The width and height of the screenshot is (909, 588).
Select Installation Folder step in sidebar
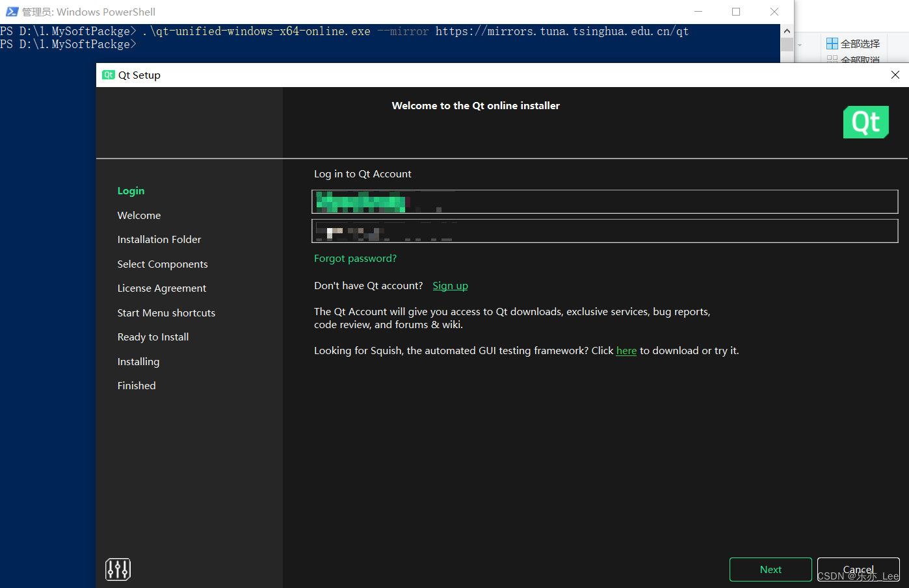pos(159,240)
